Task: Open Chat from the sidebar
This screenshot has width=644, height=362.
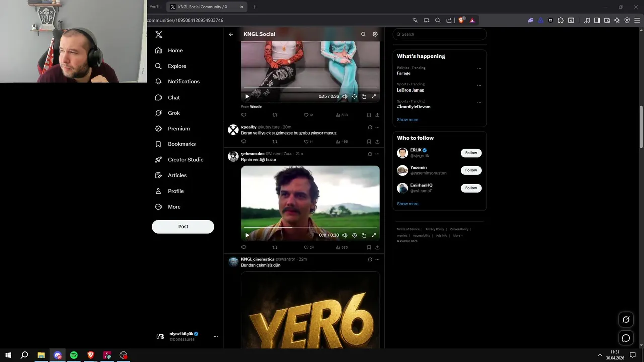Action: click(167, 97)
